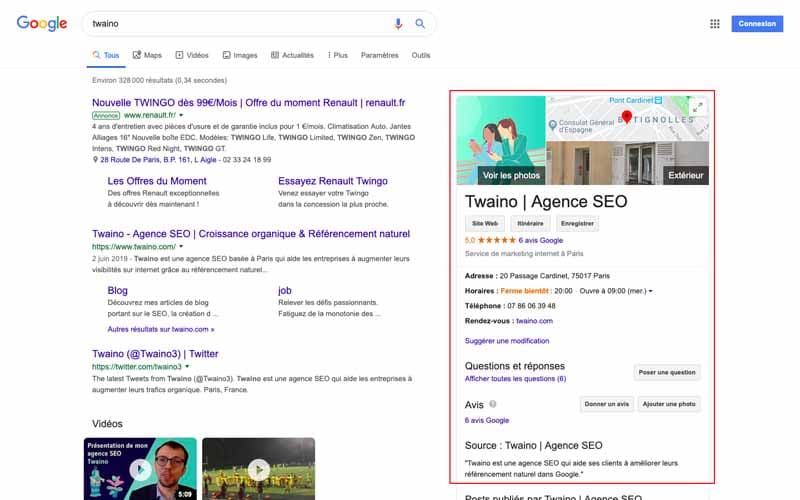The width and height of the screenshot is (800, 500).
Task: Switch to the Actualités tab
Action: 292,55
